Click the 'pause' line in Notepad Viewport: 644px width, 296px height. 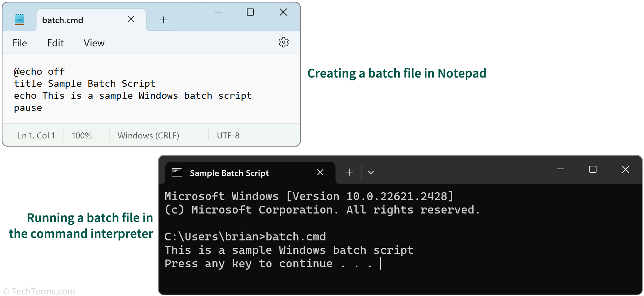pyautogui.click(x=28, y=108)
